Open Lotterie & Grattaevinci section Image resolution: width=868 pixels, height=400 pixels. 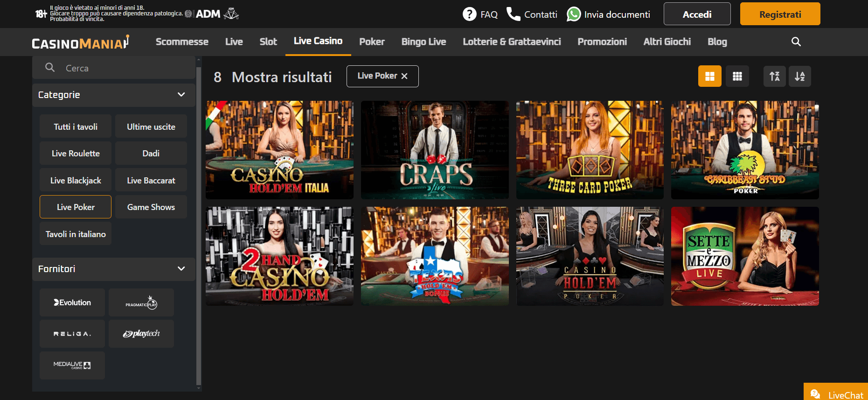[512, 42]
